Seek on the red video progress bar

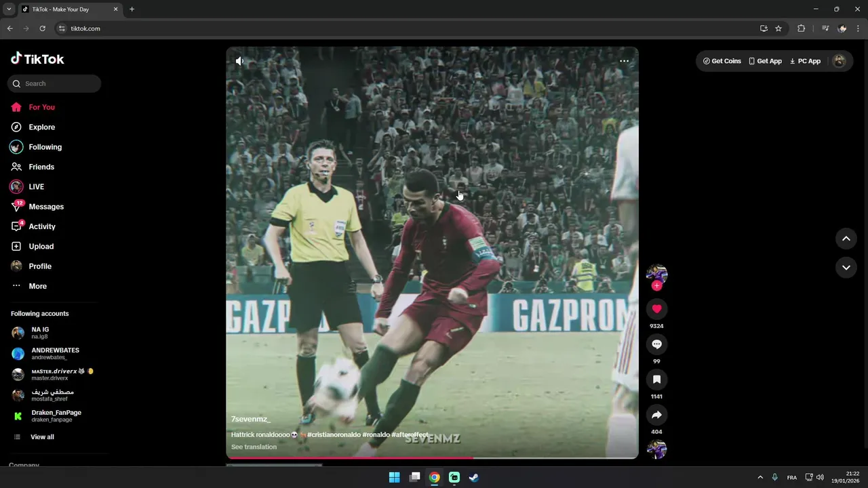(432, 457)
